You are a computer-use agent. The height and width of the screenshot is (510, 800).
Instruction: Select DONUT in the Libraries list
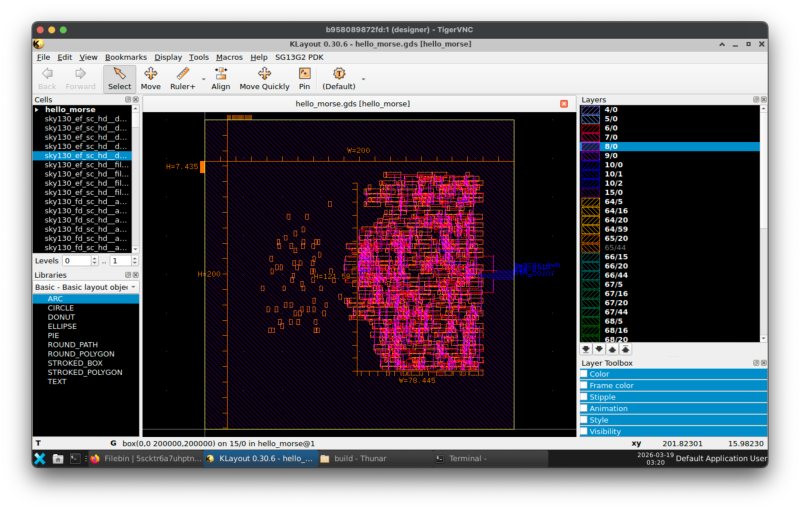[x=61, y=317]
